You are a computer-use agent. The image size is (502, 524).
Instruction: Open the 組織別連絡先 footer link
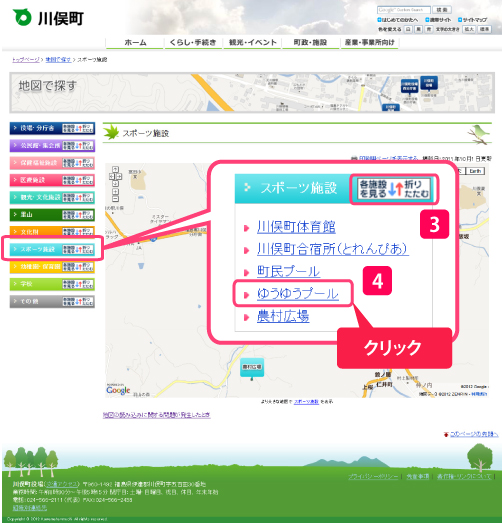30,508
